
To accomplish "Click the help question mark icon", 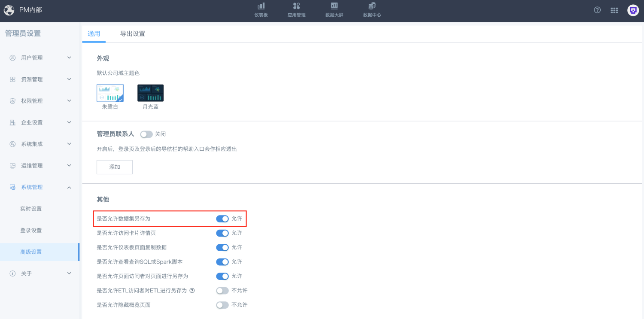I will [x=597, y=10].
